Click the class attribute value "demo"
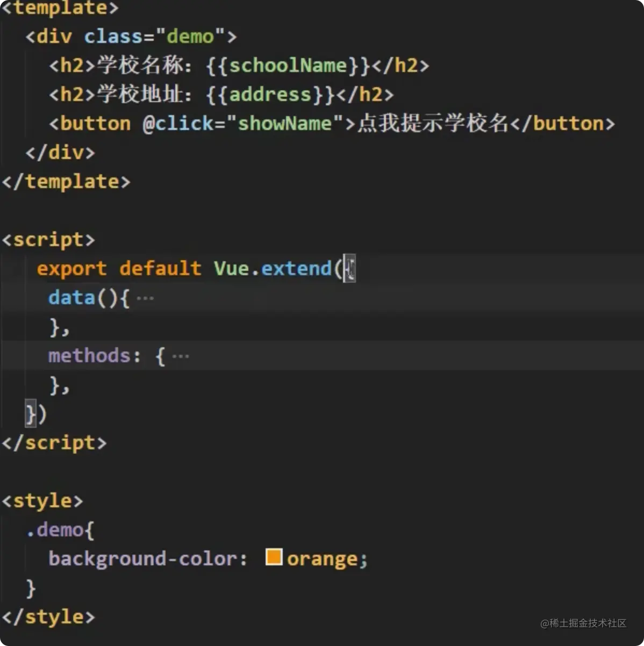 [x=190, y=37]
